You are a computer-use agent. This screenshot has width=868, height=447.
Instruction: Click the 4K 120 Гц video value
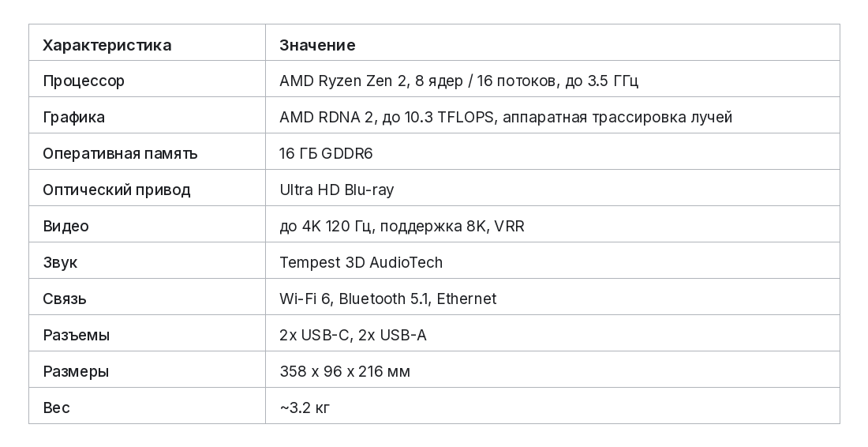[x=402, y=226]
